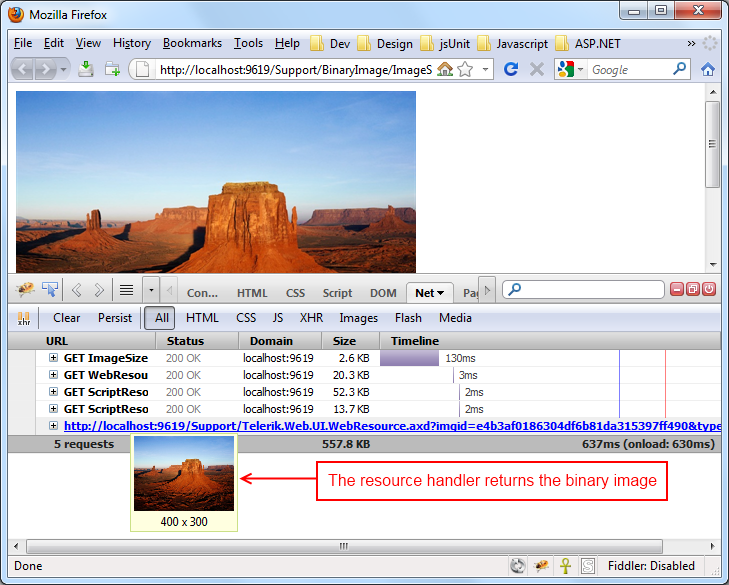Expand the GET WebResou request row
This screenshot has height=585, width=729.
pos(53,375)
